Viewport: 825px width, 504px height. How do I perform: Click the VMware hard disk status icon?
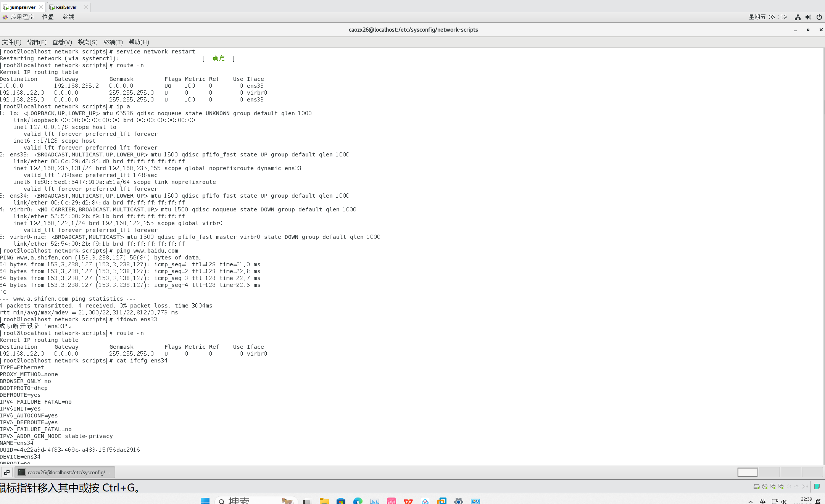[x=756, y=486]
